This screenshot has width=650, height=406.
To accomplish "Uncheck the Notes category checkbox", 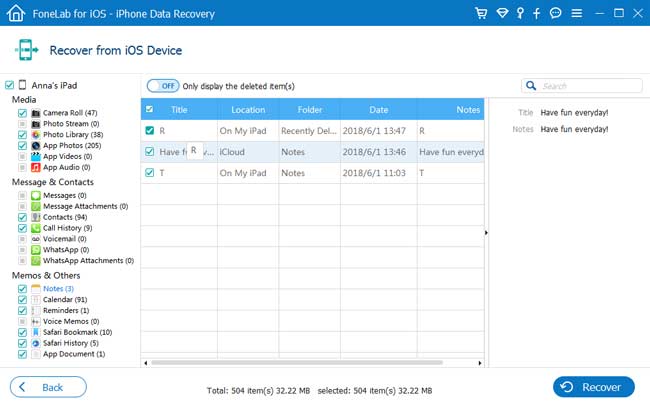I will tap(22, 289).
